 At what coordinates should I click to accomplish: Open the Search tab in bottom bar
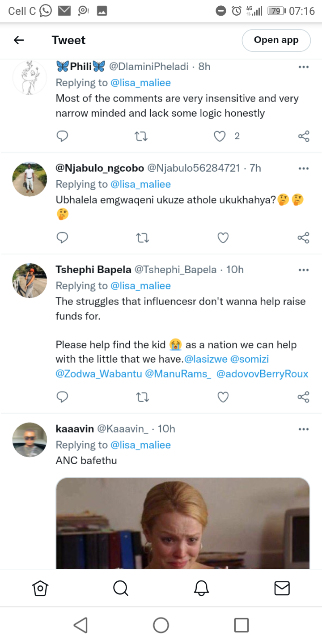click(121, 588)
